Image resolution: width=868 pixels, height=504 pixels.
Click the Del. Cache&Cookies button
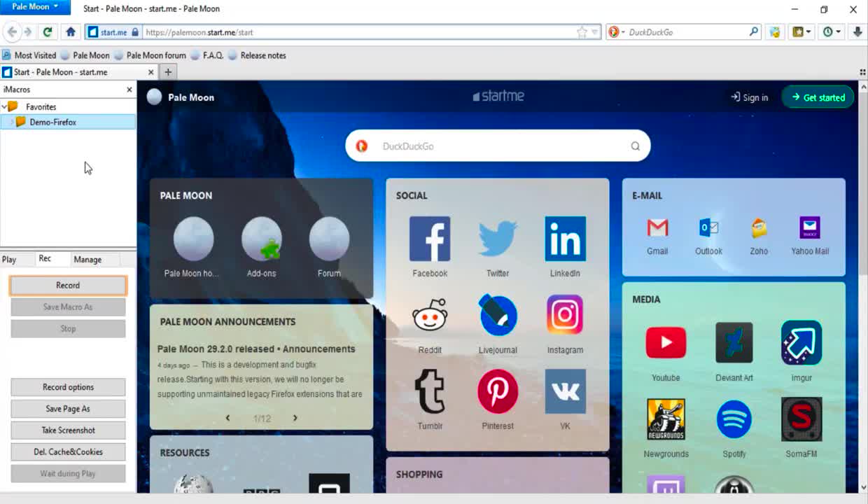click(x=68, y=452)
